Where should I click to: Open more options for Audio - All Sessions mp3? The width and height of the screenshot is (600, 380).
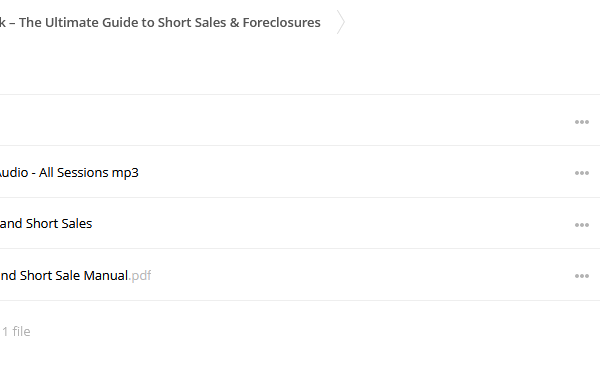tap(582, 173)
